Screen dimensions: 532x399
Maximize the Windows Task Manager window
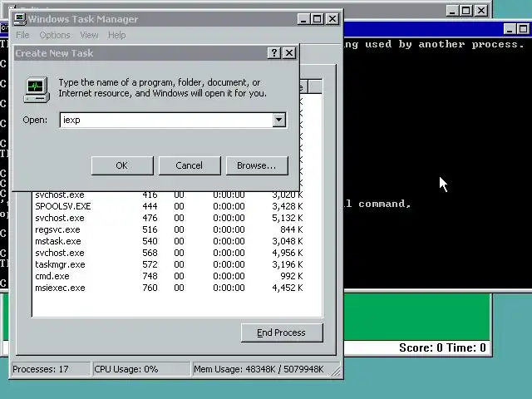point(318,19)
